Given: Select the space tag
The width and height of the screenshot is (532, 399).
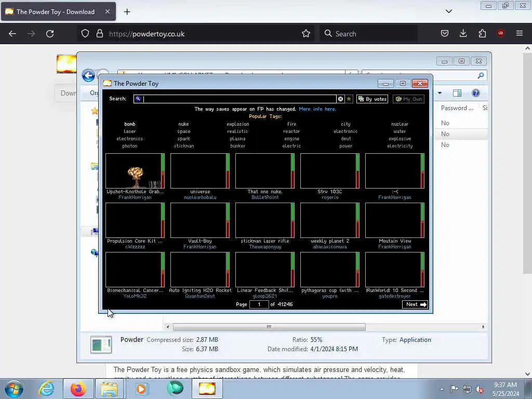Looking at the screenshot, I should pyautogui.click(x=183, y=131).
